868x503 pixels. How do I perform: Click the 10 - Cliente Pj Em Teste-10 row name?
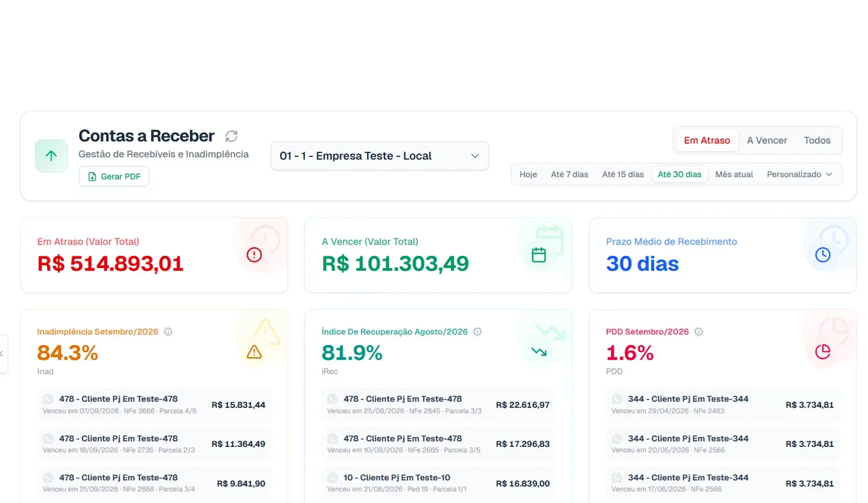coord(397,478)
